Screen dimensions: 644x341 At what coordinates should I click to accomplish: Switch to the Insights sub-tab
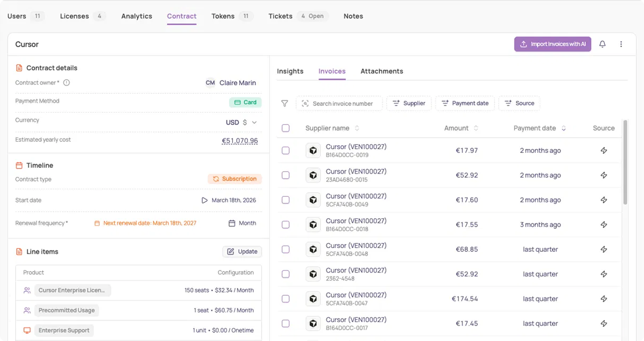point(290,72)
